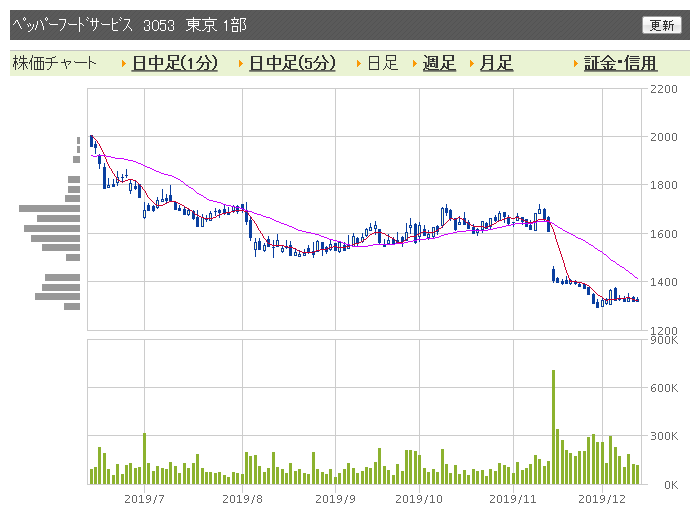Click orange arrow before 日中足(5分)

pyautogui.click(x=241, y=64)
